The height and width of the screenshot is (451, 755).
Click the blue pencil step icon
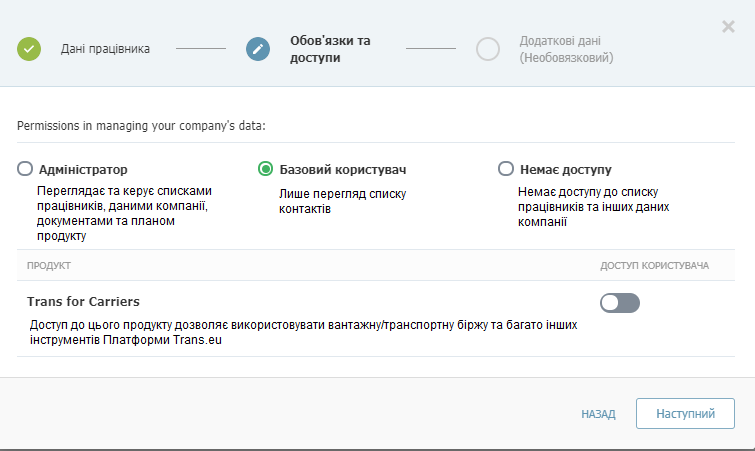(258, 49)
